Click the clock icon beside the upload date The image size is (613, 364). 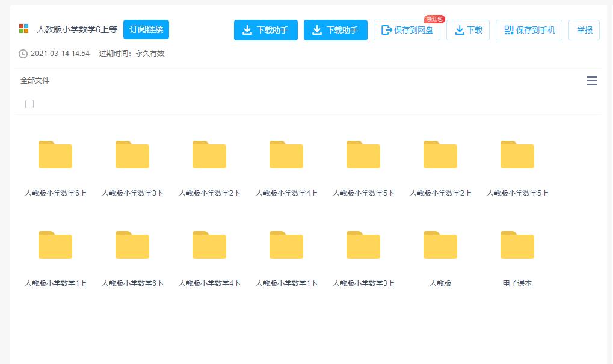[22, 54]
